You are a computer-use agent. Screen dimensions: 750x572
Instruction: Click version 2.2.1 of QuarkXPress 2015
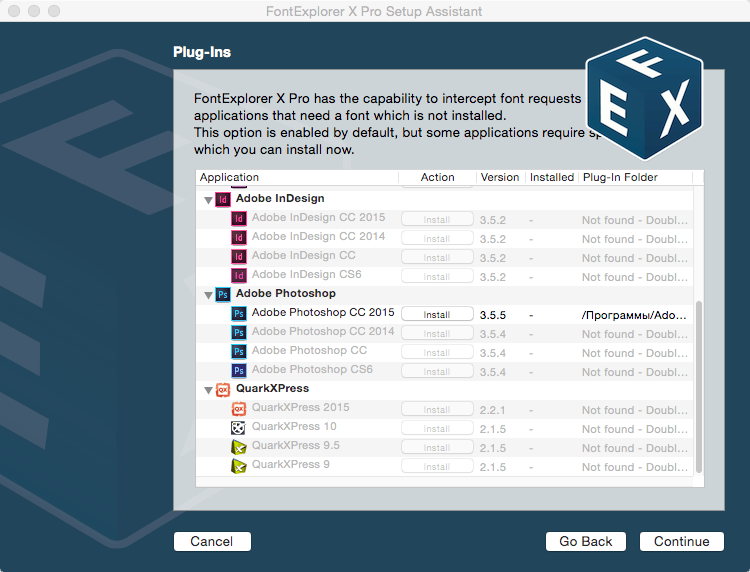(493, 410)
